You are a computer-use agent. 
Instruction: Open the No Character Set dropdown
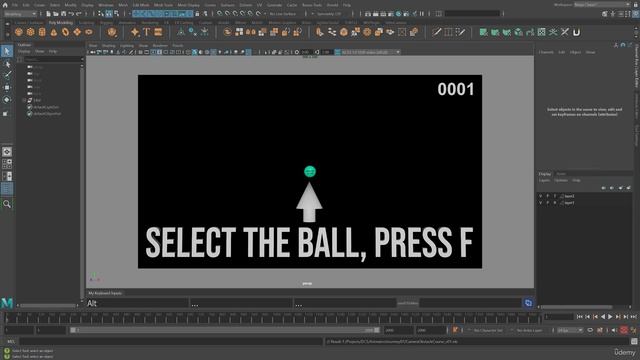(x=488, y=330)
